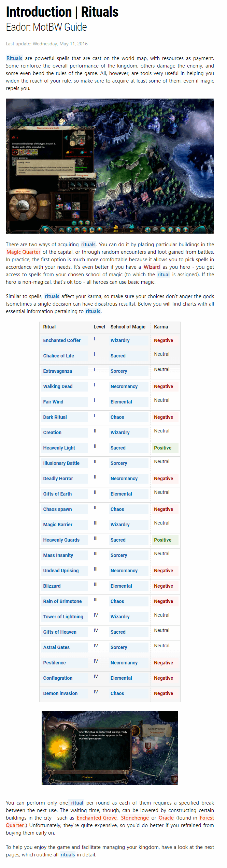The width and height of the screenshot is (227, 868).
Task: Open the Rain of Brimstone link
Action: (x=62, y=601)
